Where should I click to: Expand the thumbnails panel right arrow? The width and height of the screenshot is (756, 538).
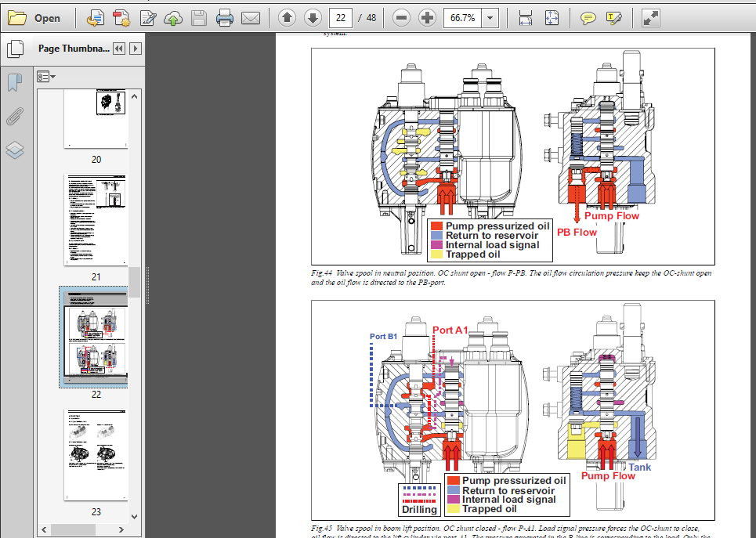click(x=136, y=49)
